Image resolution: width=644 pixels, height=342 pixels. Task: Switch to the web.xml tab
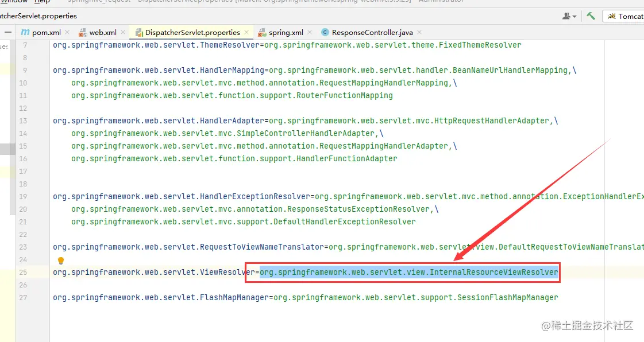point(102,32)
